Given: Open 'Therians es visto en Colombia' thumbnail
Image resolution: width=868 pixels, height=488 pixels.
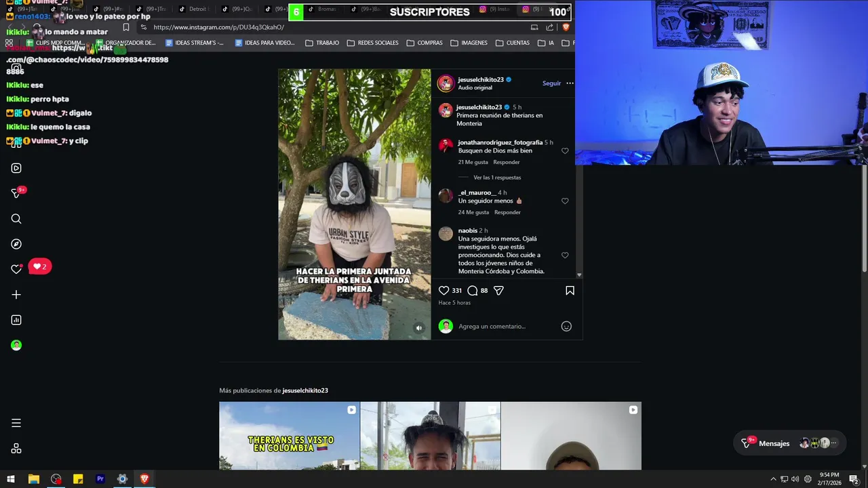Looking at the screenshot, I should (x=290, y=436).
